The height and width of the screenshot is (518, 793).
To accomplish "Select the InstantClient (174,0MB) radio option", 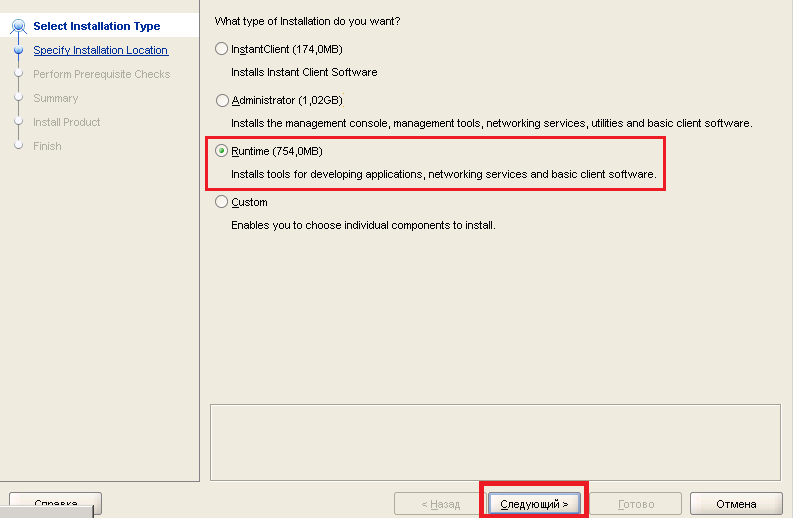I will pos(222,49).
